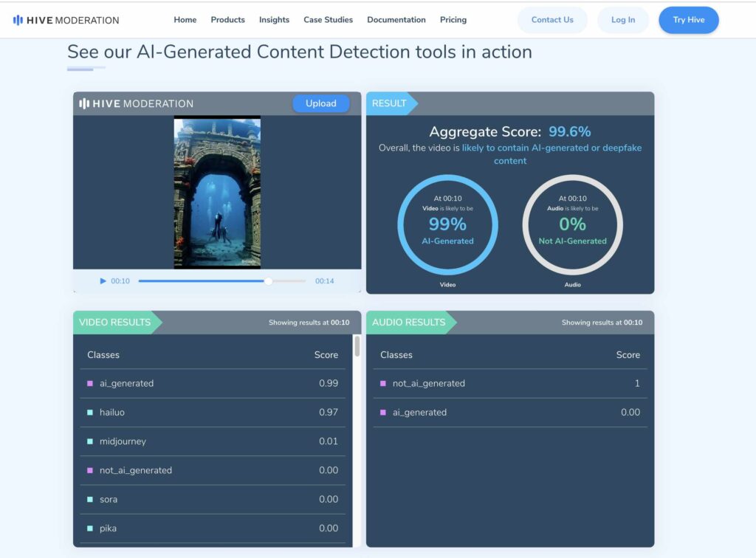
Task: Click the 00:14 video duration label
Action: (x=325, y=281)
